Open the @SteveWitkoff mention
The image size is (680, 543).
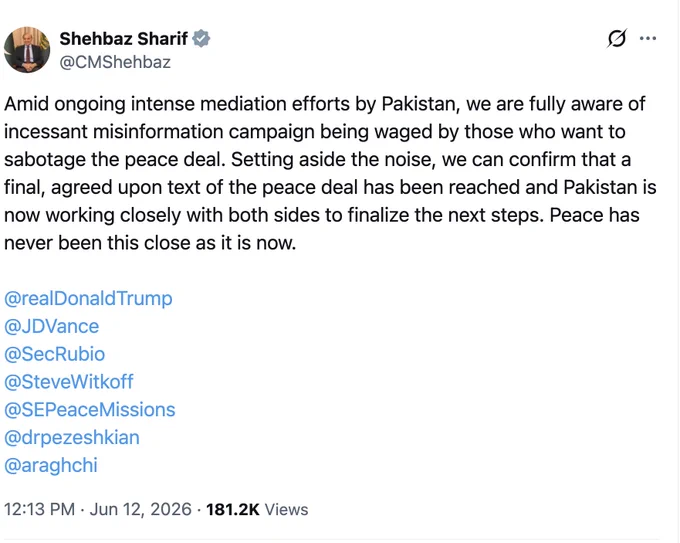click(x=69, y=382)
